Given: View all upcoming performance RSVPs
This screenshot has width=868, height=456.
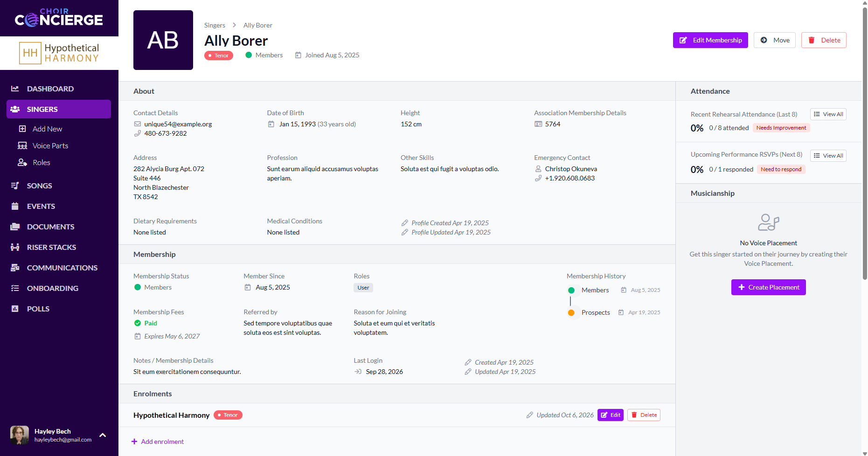Looking at the screenshot, I should (828, 156).
